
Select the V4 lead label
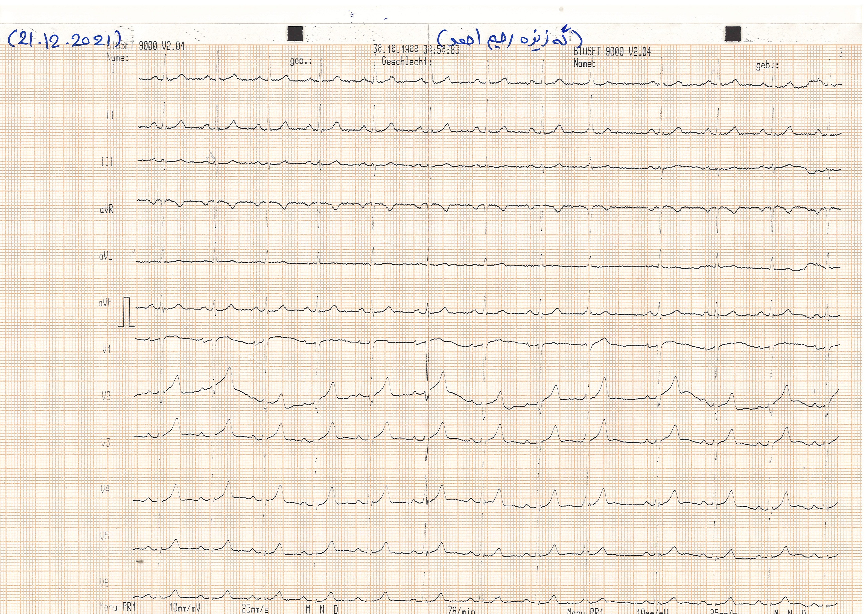click(105, 489)
